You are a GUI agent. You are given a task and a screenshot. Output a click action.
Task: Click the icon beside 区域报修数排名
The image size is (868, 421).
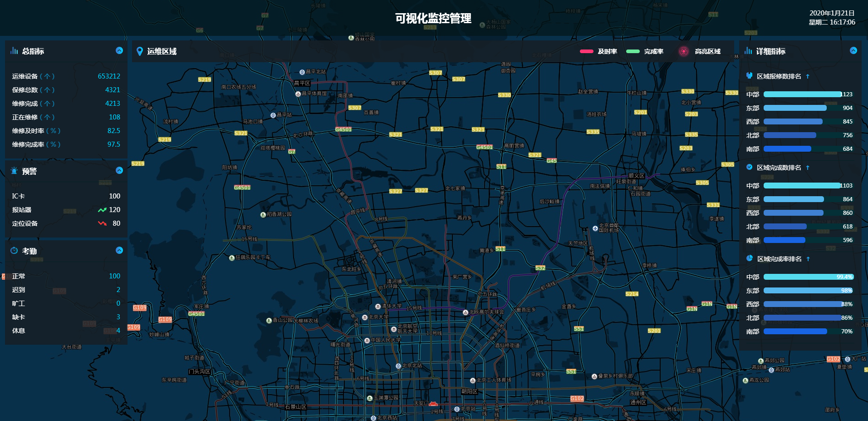pos(749,76)
